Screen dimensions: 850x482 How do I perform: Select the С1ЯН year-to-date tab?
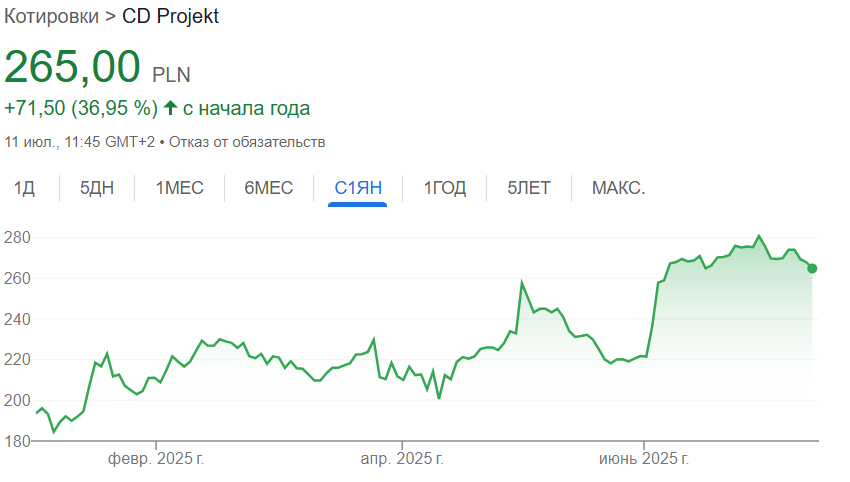point(358,188)
